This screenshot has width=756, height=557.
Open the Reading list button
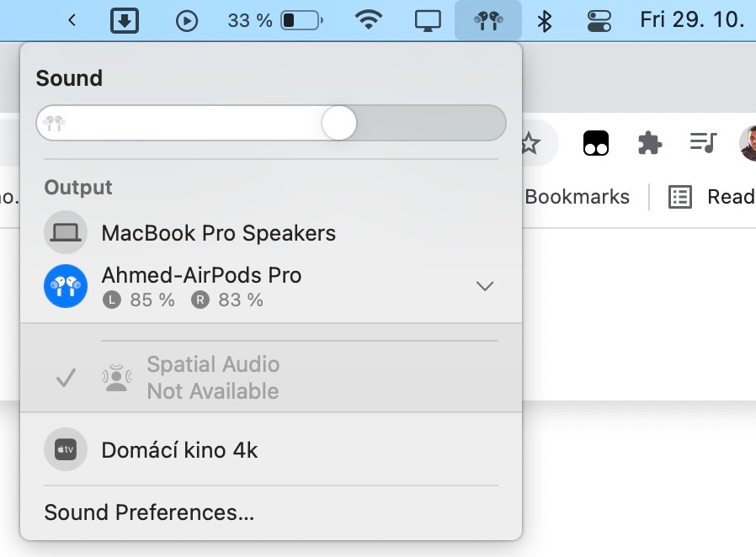pyautogui.click(x=712, y=197)
